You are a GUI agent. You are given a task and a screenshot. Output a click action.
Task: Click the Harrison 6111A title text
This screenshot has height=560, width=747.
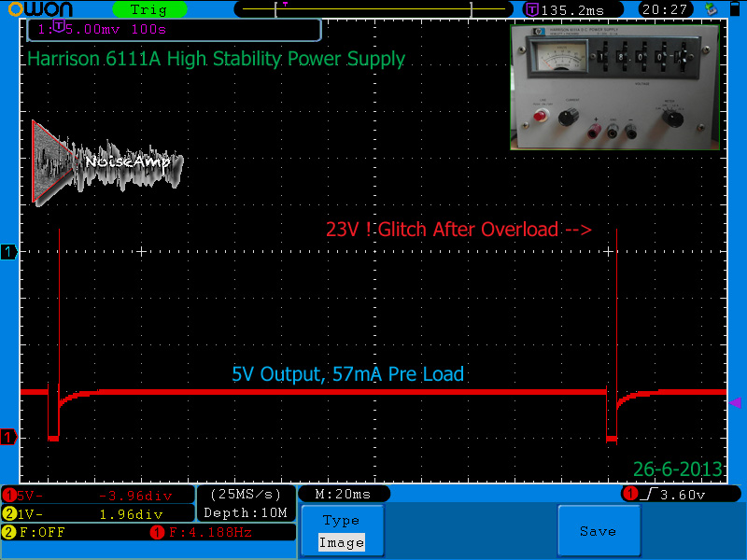point(216,59)
